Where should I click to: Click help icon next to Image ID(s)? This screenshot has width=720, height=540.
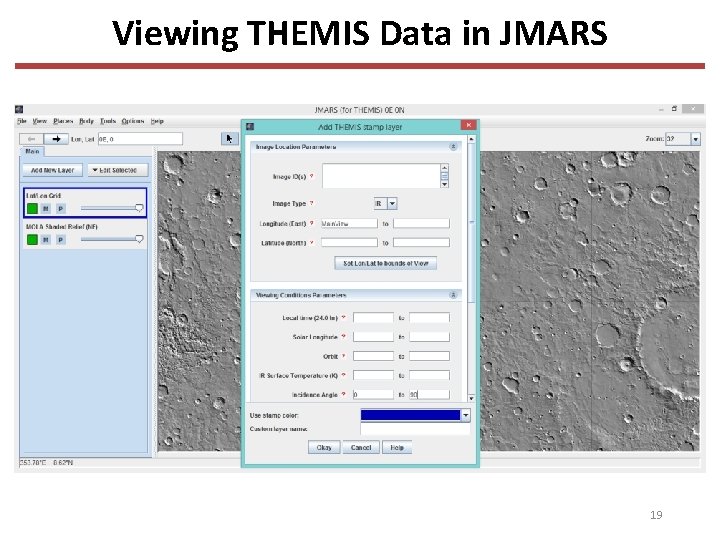pos(312,176)
